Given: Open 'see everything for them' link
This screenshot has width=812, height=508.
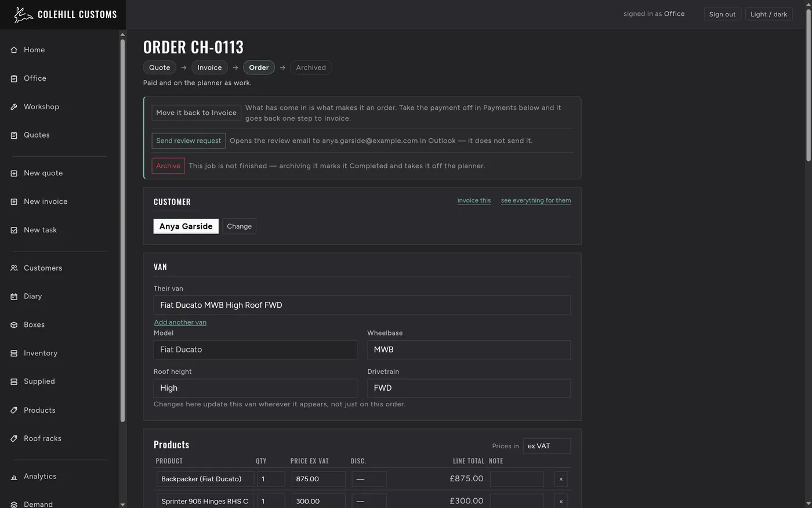Looking at the screenshot, I should click(x=536, y=200).
